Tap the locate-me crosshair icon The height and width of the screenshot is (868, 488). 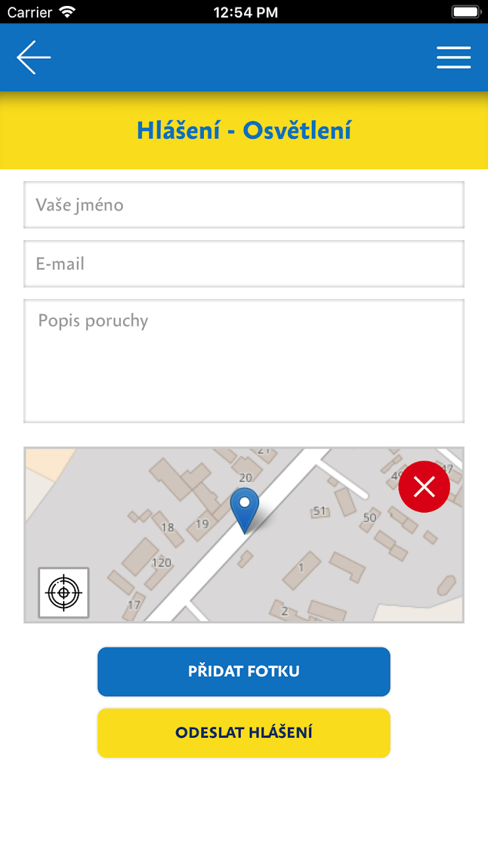pos(64,593)
